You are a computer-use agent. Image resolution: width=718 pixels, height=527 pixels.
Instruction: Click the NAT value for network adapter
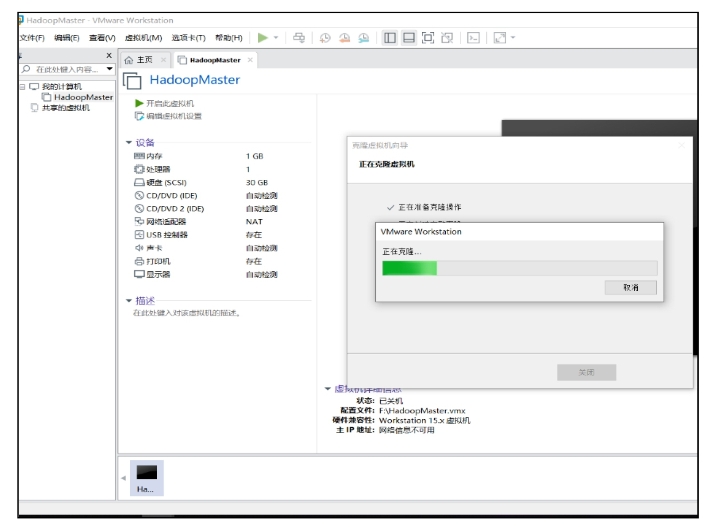click(254, 222)
